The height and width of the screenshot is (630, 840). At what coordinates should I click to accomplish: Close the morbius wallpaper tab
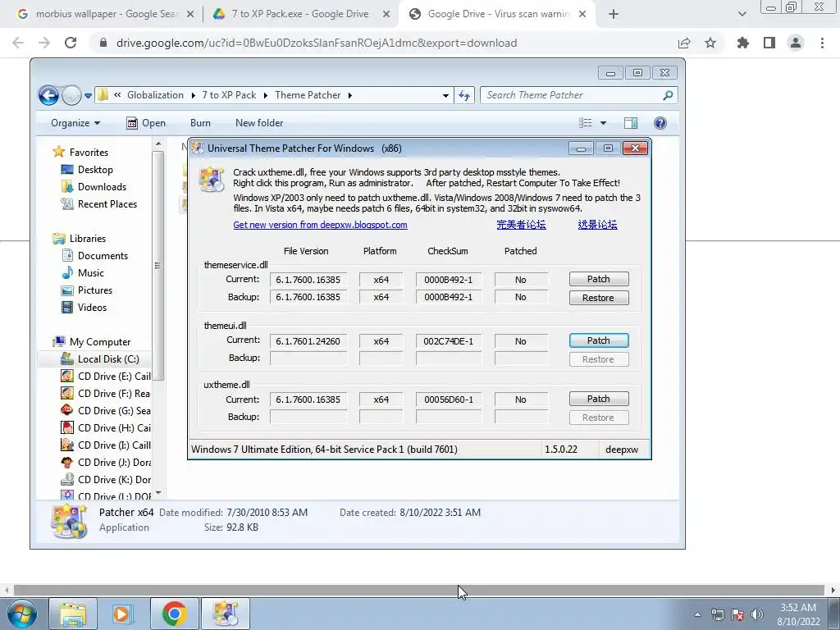(x=190, y=15)
